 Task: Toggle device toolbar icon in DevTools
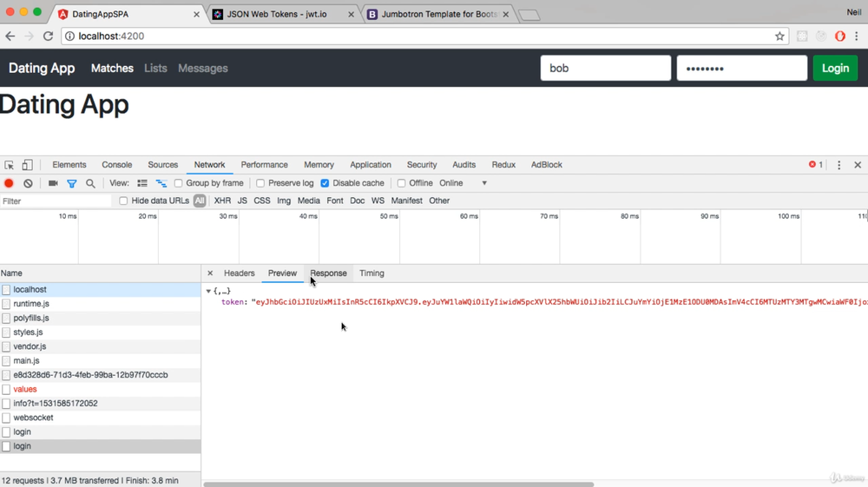click(x=27, y=165)
